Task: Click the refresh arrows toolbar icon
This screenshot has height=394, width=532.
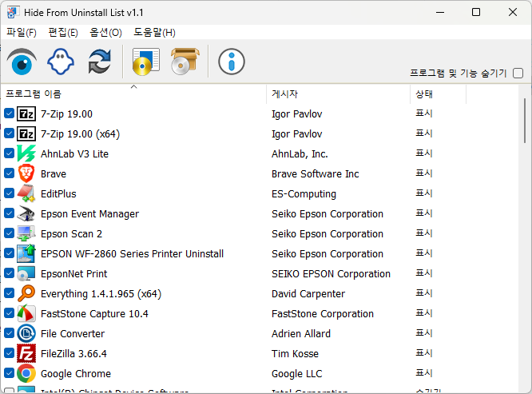Action: point(99,62)
